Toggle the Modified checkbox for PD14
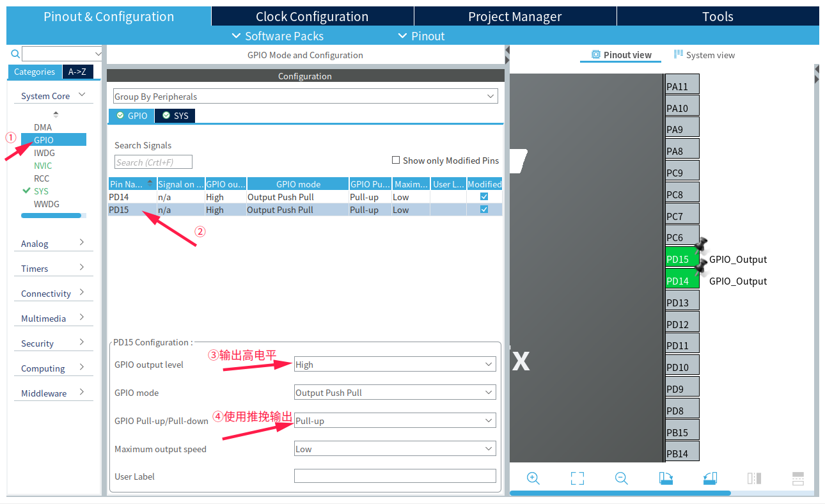 coord(484,197)
